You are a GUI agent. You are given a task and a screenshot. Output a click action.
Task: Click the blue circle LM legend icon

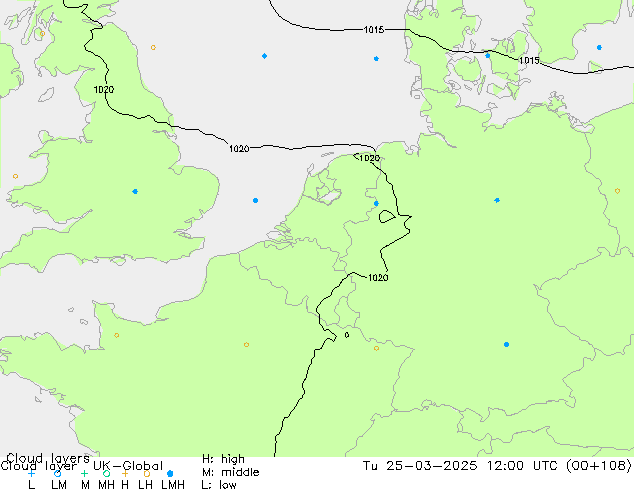point(58,473)
